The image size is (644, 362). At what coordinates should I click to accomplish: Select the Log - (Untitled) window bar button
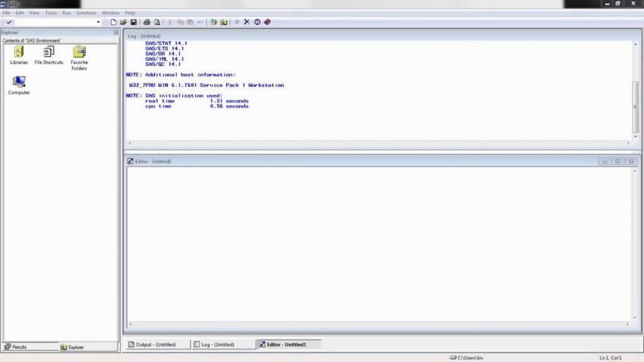223,344
